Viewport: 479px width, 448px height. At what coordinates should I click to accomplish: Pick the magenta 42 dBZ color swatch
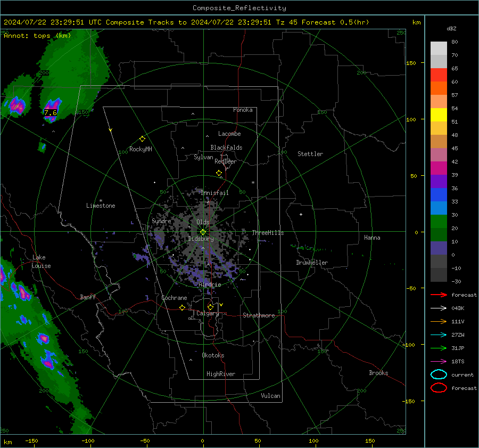pos(439,168)
